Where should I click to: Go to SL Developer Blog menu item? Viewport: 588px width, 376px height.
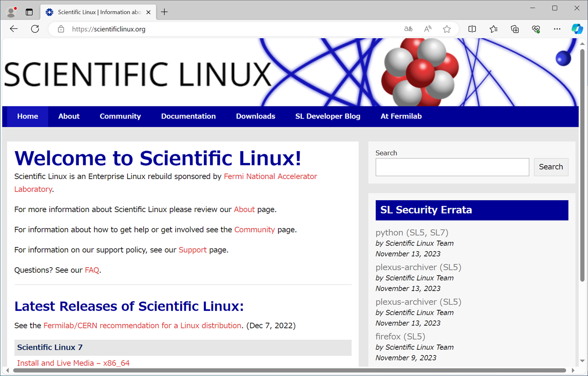coord(328,116)
